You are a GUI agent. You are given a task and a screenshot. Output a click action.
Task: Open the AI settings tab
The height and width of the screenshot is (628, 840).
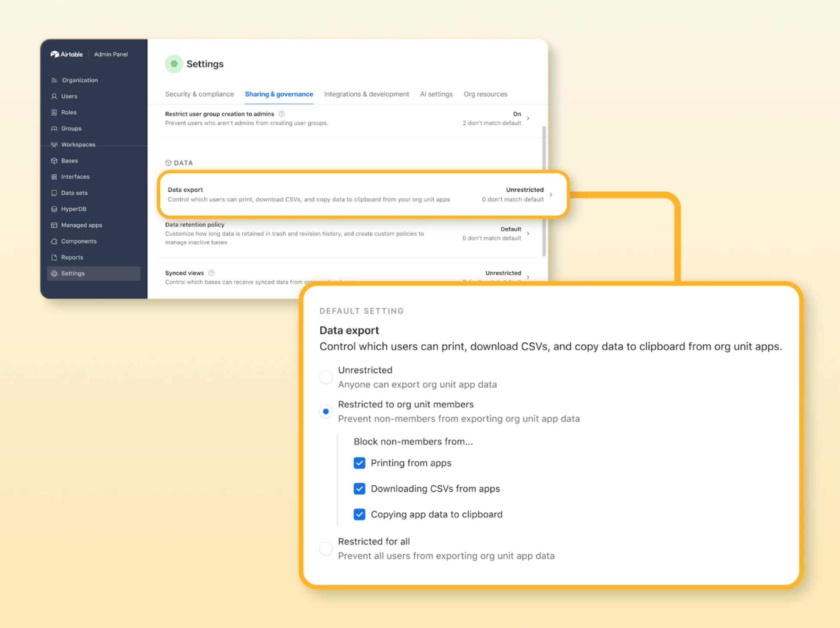(x=436, y=94)
